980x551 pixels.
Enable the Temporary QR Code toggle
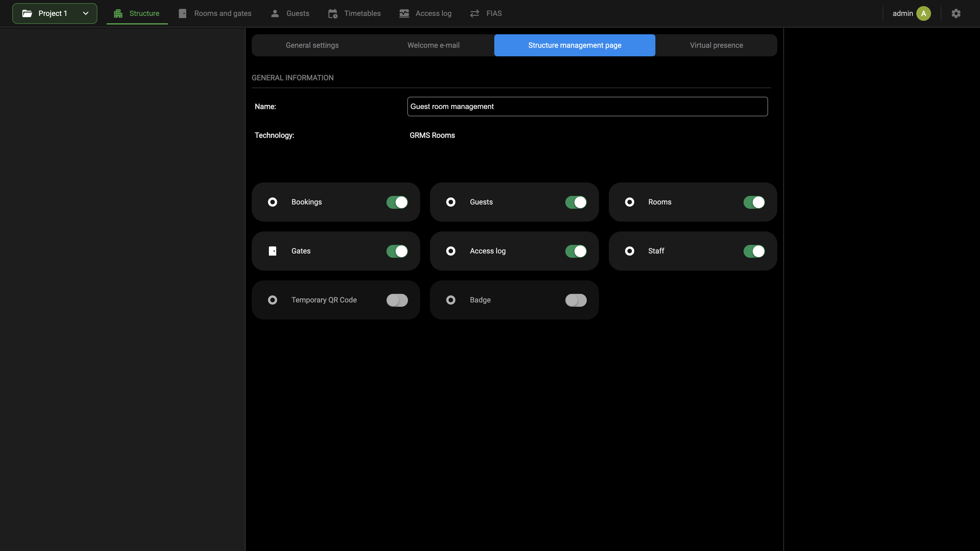(397, 300)
